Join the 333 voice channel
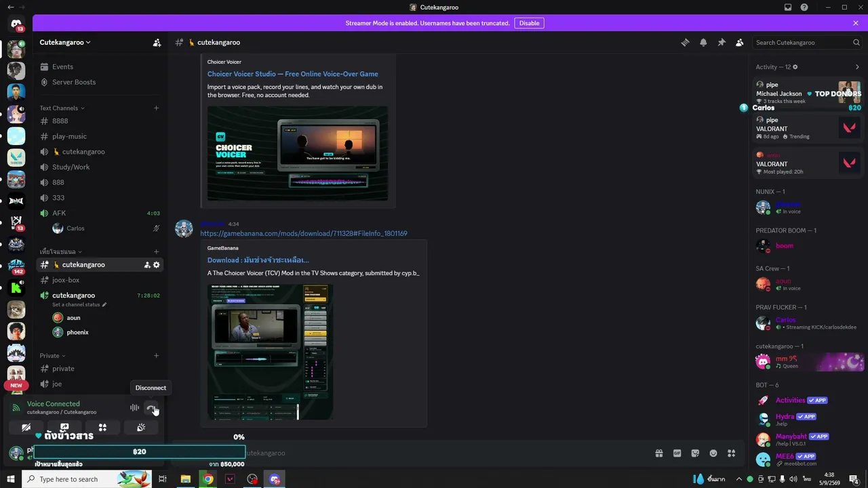The image size is (868, 488). pos(99,197)
